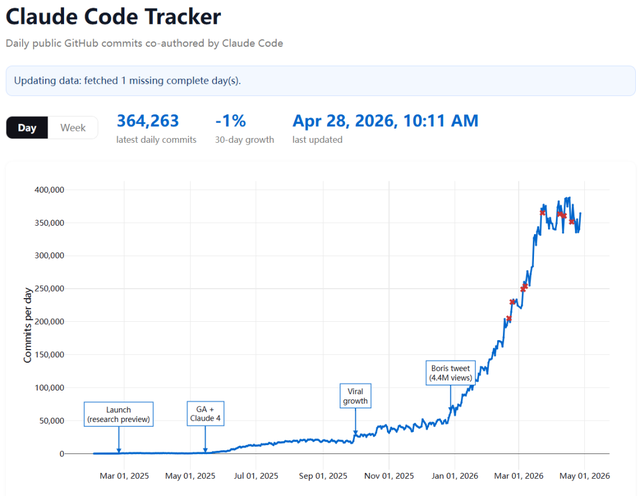The width and height of the screenshot is (640, 496).
Task: Click the Viral growth annotation box
Action: coord(356,396)
